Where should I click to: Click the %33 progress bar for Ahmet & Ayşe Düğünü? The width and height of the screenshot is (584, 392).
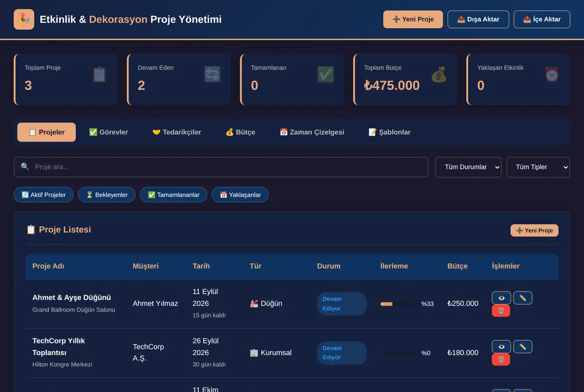[x=399, y=304]
